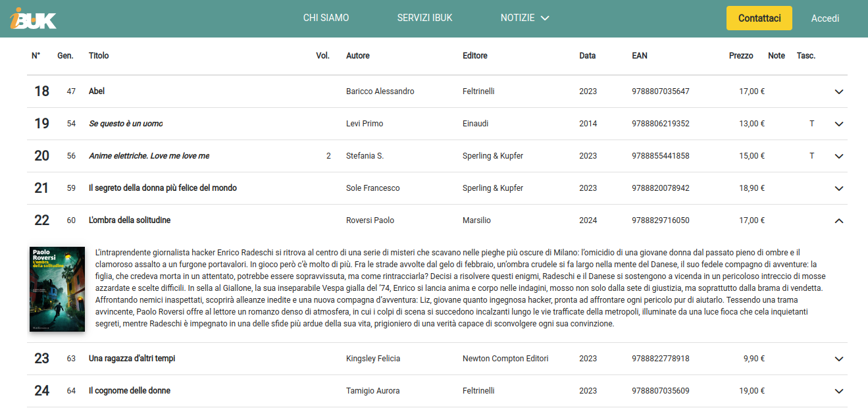Click the Contattaci button

pos(759,18)
